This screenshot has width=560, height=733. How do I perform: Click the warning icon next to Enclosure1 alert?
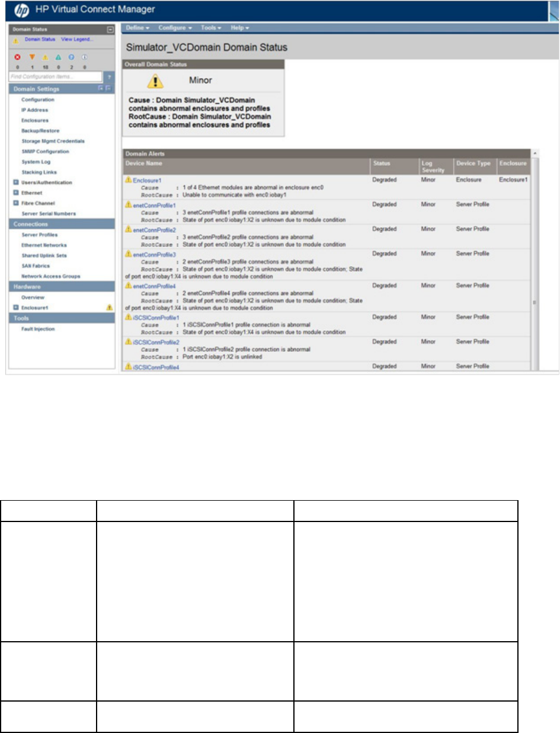pyautogui.click(x=128, y=179)
